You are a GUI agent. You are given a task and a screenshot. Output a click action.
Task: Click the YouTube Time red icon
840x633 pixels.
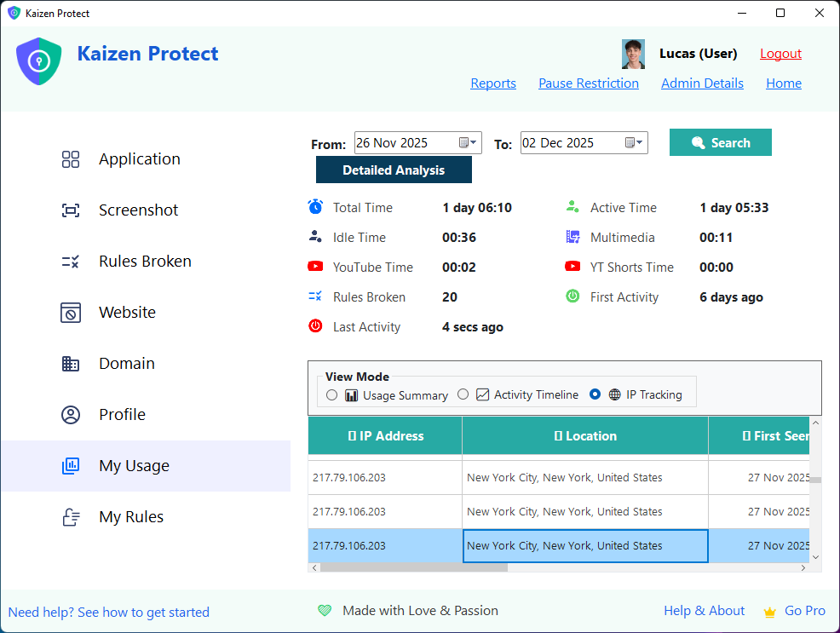315,267
